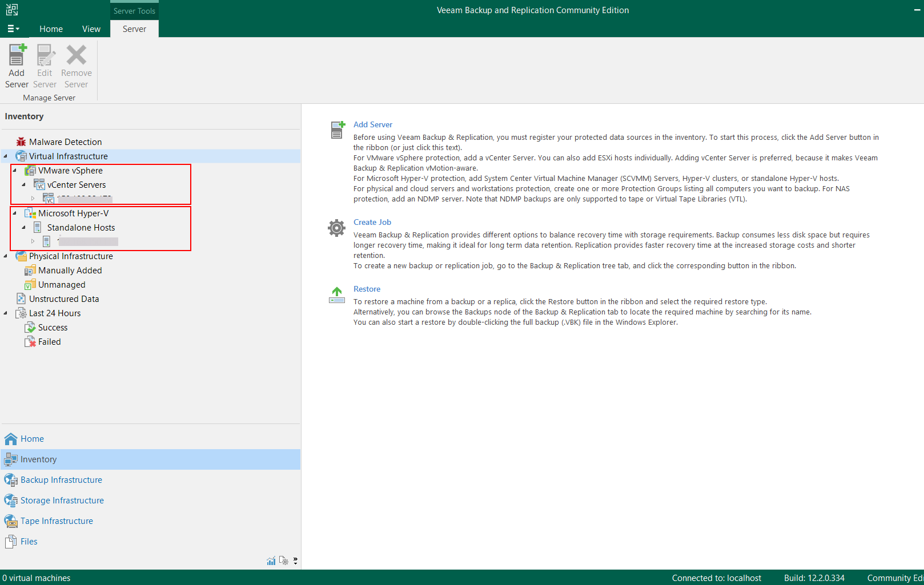The image size is (924, 585).
Task: Click the Restore arrow icon
Action: tap(337, 294)
